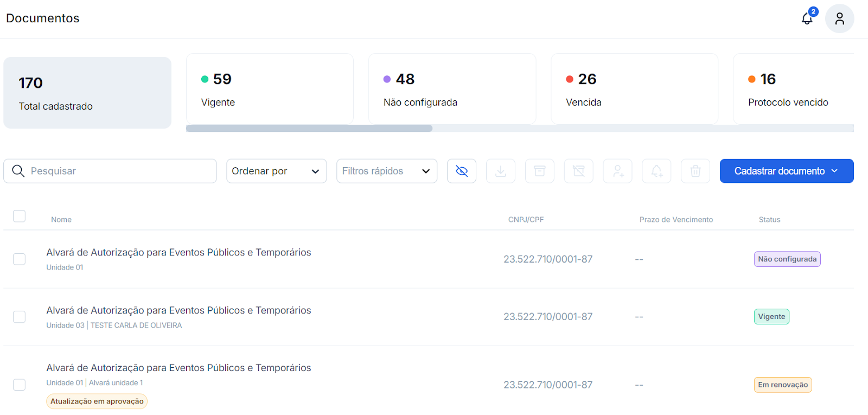Viewport: 868px width, 415px height.
Task: Select all documents with header checkbox
Action: click(19, 216)
